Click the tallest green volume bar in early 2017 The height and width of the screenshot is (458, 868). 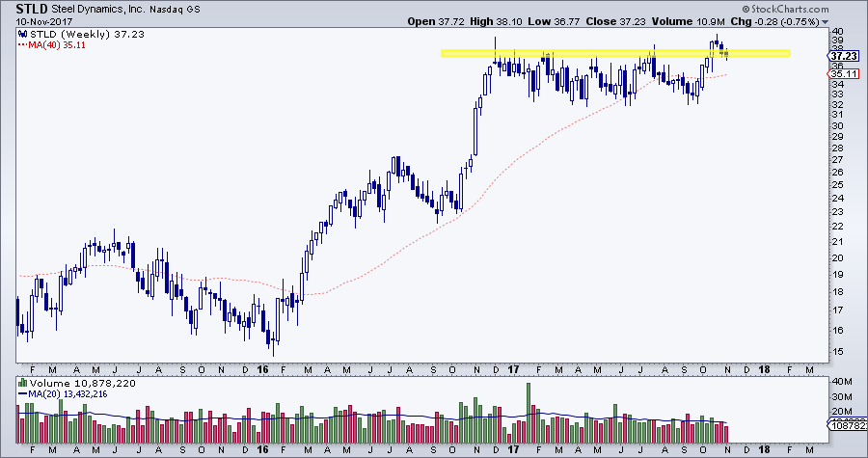[529, 413]
